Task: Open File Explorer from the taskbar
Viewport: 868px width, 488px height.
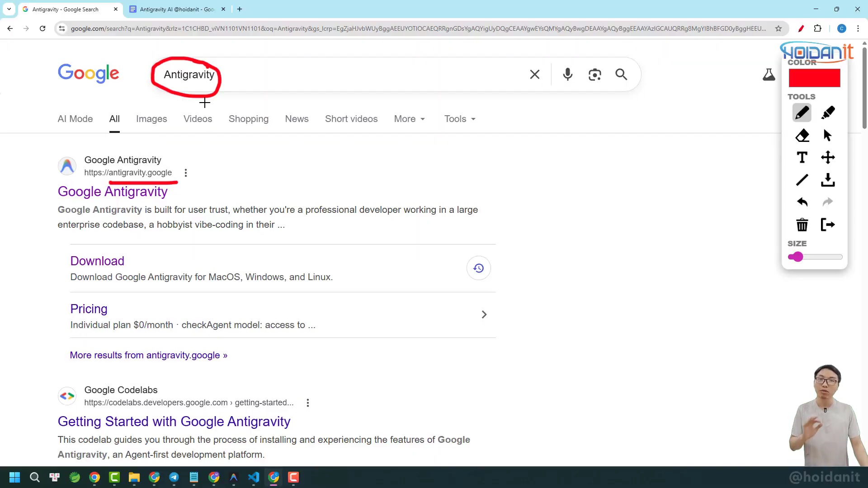Action: [134, 477]
